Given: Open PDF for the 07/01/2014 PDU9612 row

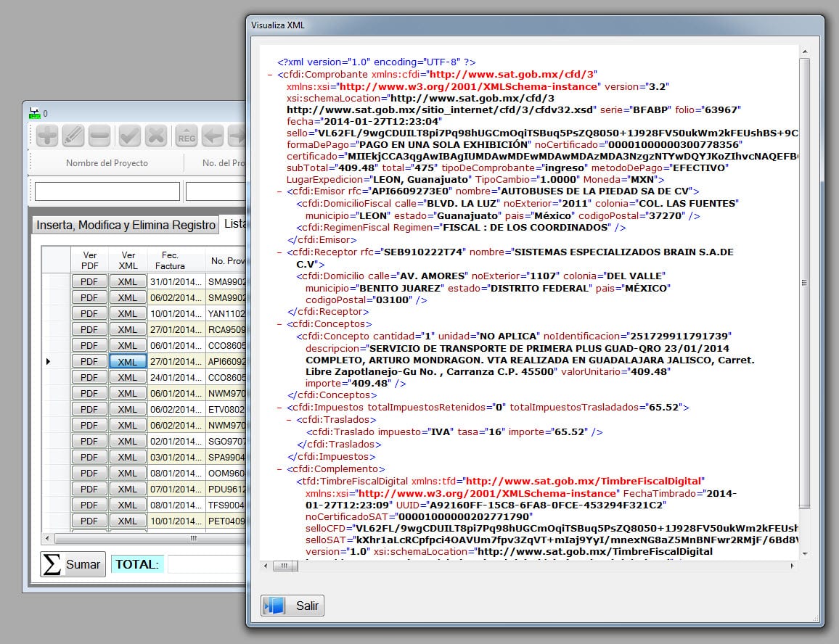Looking at the screenshot, I should pyautogui.click(x=89, y=490).
